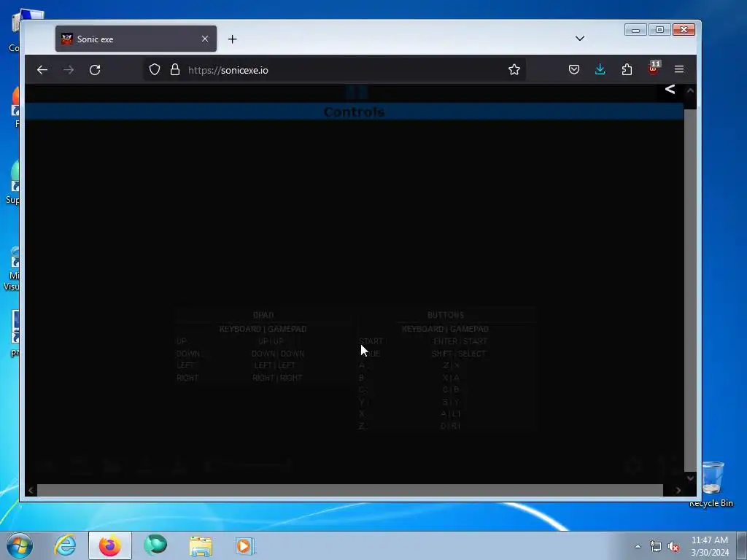Open Windows Media Player from taskbar
The height and width of the screenshot is (560, 747).
pos(245,545)
